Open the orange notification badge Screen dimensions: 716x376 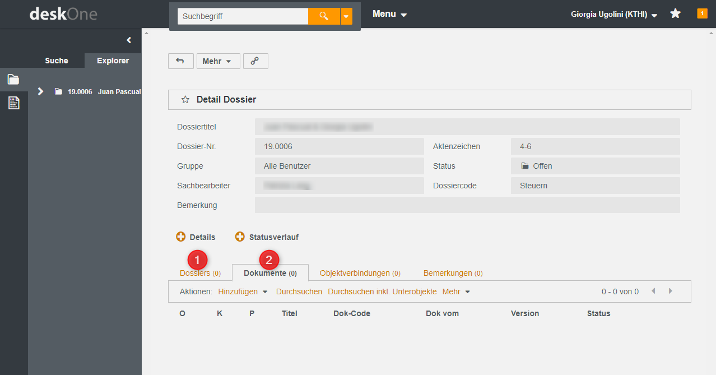point(702,14)
